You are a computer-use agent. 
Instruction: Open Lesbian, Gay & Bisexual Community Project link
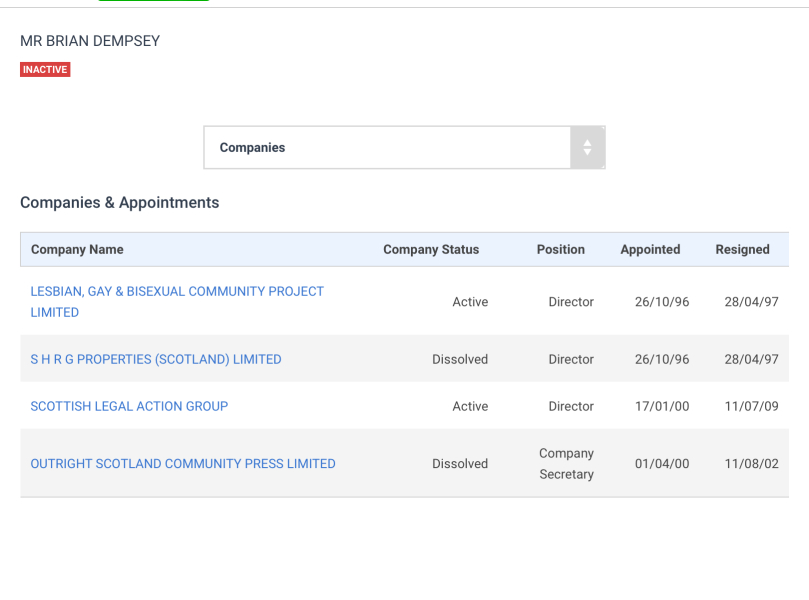coord(177,292)
